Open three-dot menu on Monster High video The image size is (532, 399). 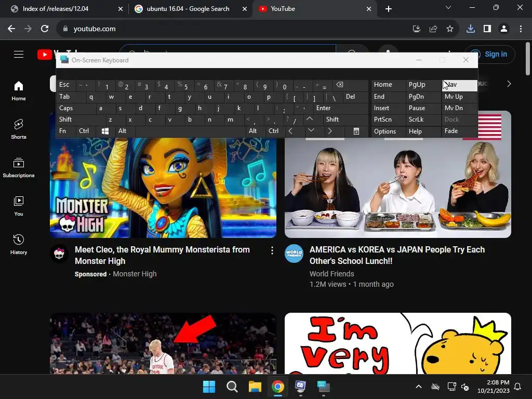(272, 250)
